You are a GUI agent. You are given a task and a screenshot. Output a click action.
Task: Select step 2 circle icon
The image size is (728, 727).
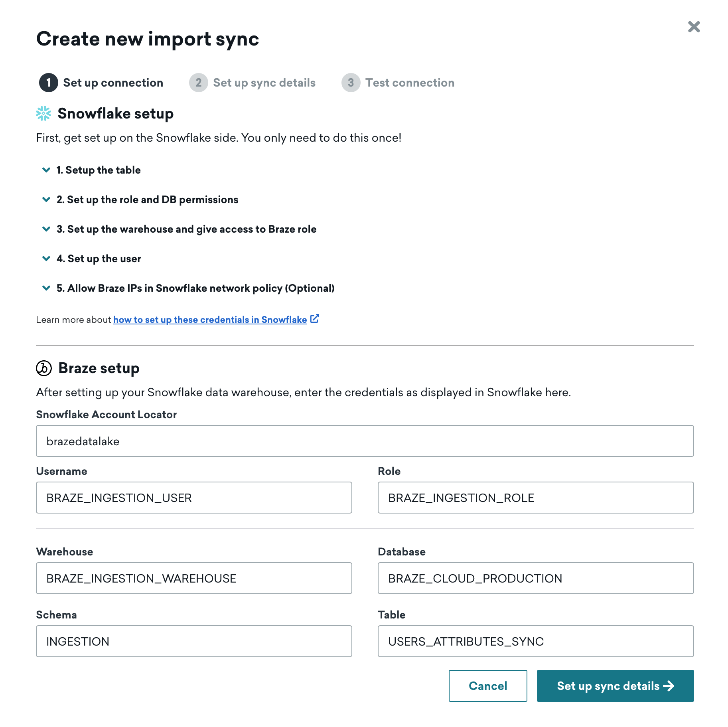[x=198, y=83]
